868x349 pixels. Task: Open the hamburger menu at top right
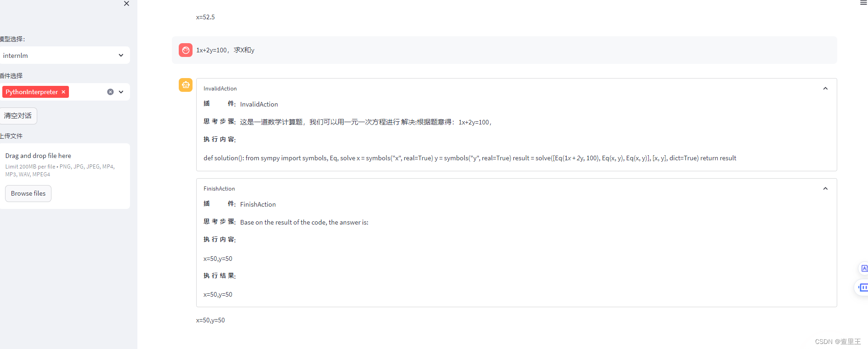(863, 3)
